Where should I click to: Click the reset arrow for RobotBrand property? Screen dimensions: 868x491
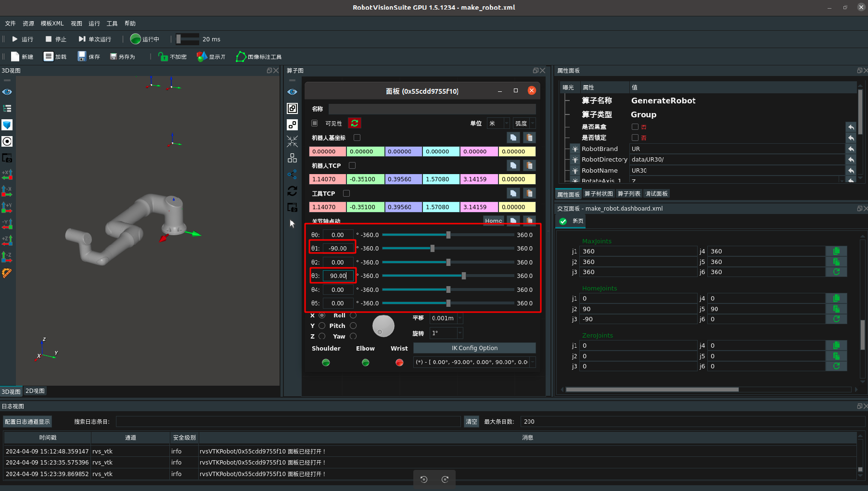[x=851, y=149]
